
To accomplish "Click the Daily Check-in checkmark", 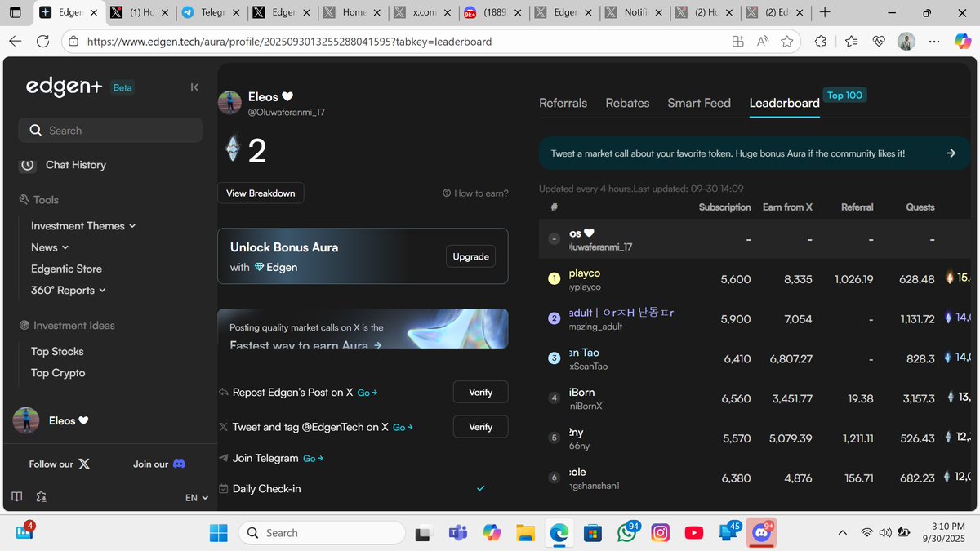I will click(480, 488).
